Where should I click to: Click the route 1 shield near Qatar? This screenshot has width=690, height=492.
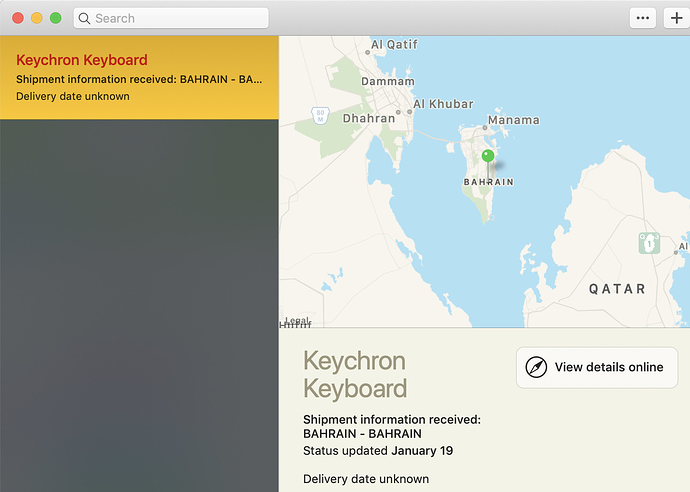click(x=650, y=243)
